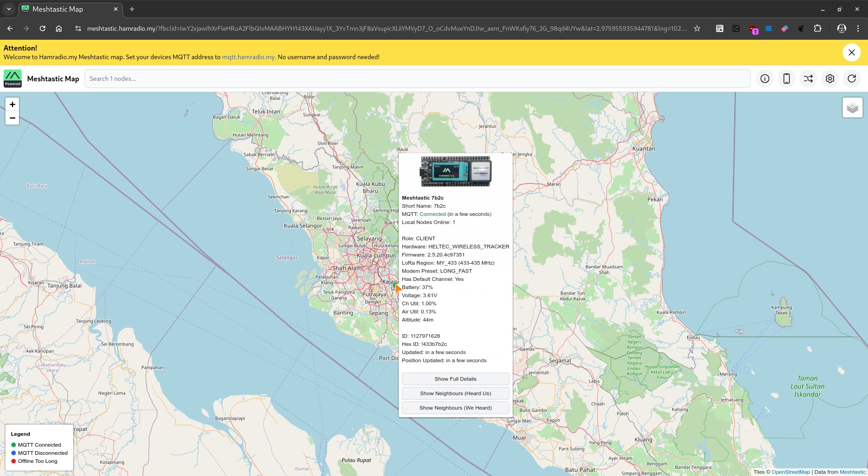Click the orange node marker near Kajang
The image size is (868, 476).
coord(397,288)
